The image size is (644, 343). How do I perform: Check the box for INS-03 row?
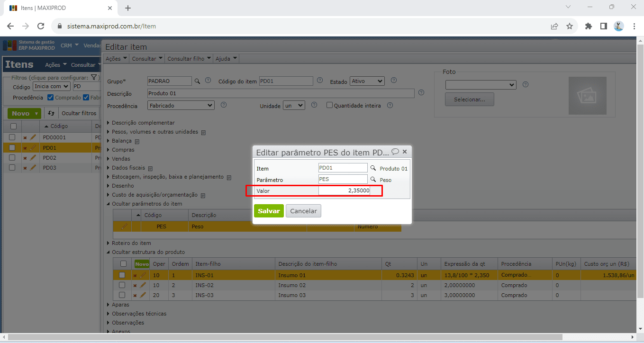122,295
